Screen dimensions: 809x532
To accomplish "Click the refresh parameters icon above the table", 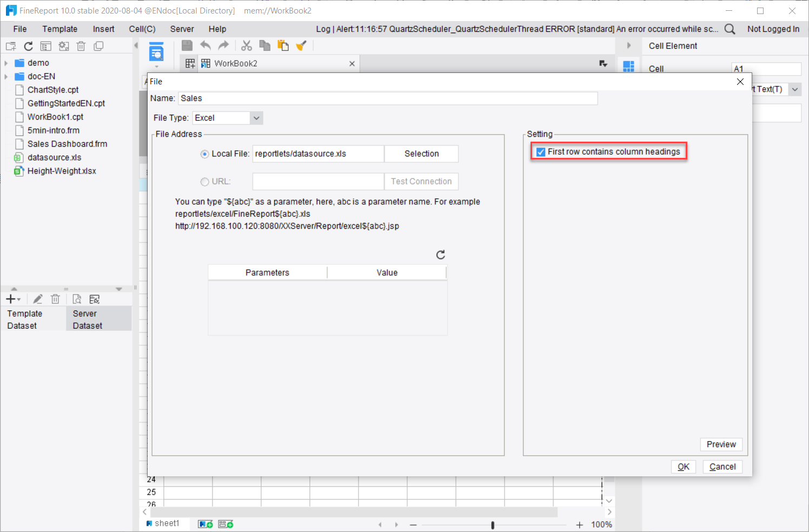I will [441, 255].
